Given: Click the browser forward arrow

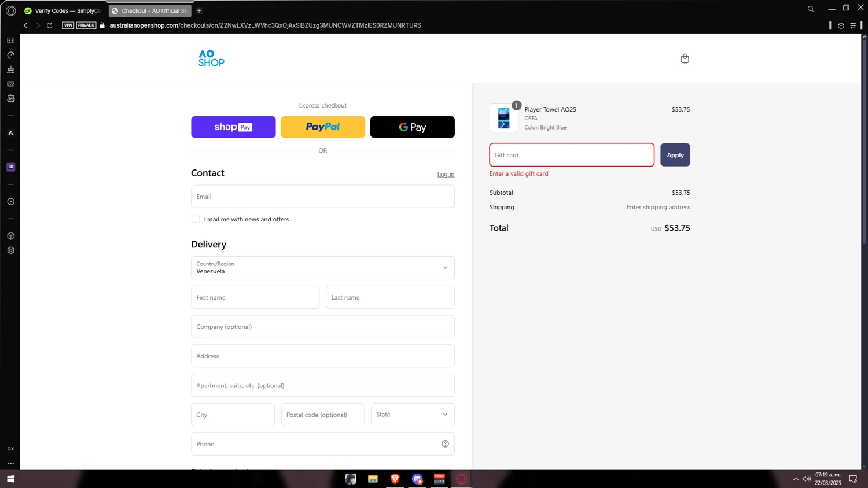Looking at the screenshot, I should tap(38, 25).
